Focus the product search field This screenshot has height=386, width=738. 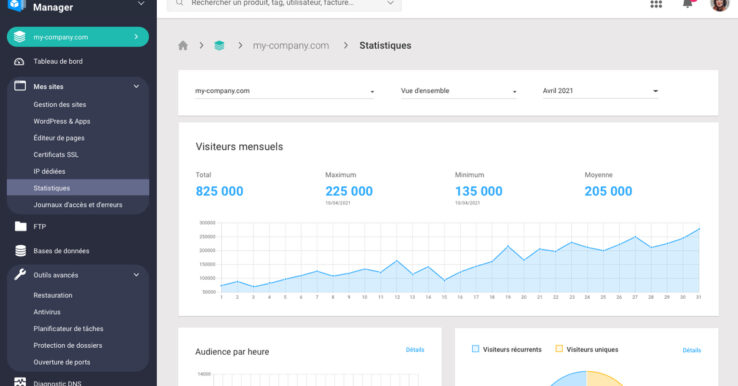284,5
